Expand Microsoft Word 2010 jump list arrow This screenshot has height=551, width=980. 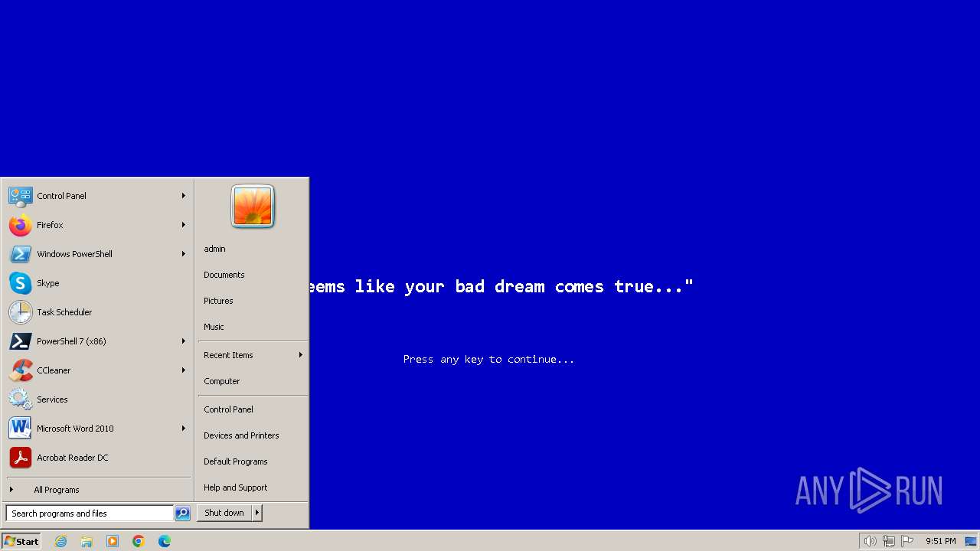pos(184,429)
